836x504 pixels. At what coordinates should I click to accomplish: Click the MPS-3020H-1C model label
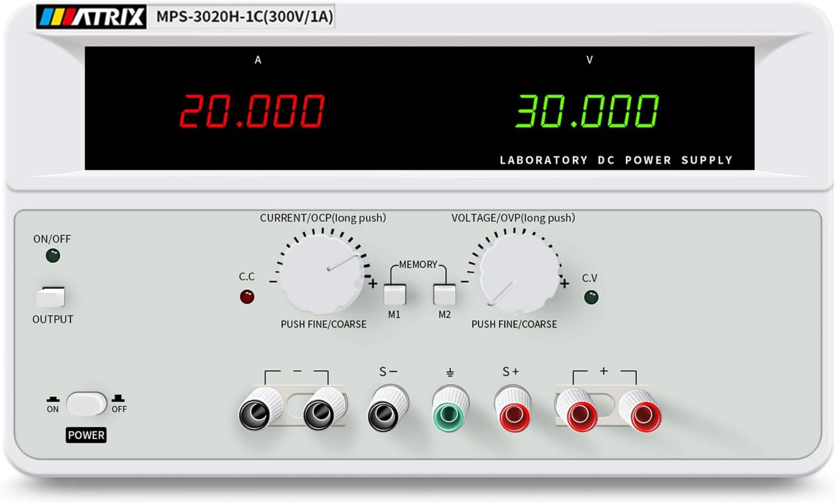(x=244, y=17)
